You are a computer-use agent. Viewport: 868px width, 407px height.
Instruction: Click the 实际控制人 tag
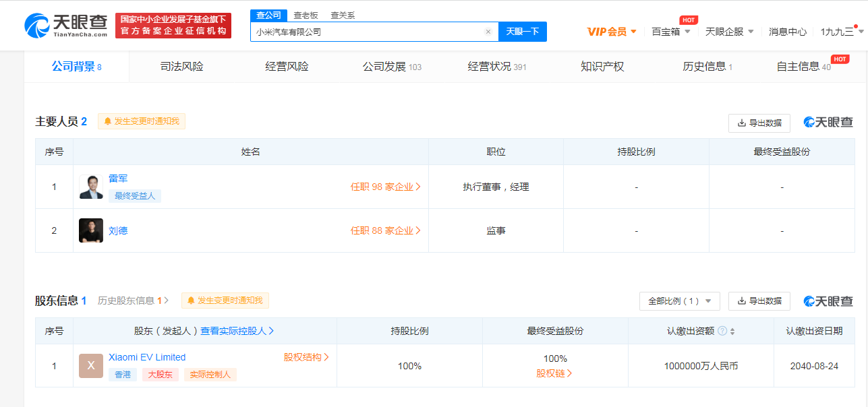click(x=210, y=375)
